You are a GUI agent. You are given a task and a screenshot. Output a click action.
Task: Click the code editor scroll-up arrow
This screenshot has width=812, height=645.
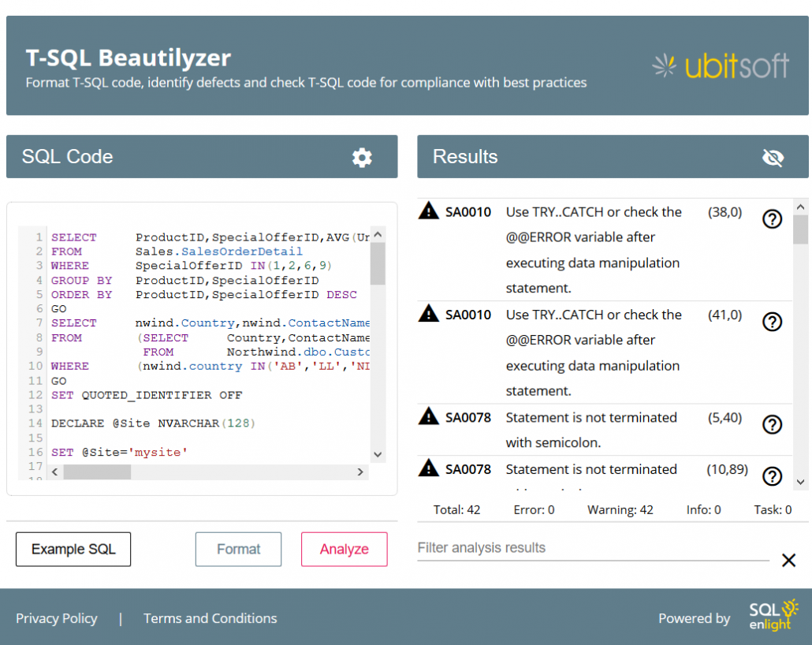pyautogui.click(x=378, y=234)
